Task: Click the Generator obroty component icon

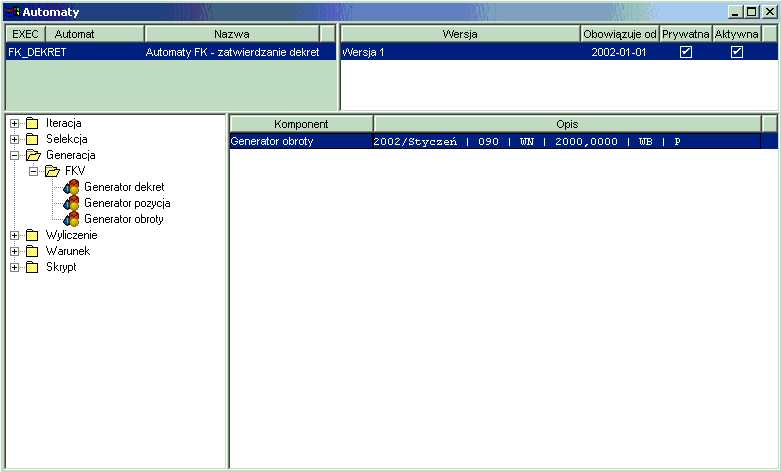Action: (71, 219)
